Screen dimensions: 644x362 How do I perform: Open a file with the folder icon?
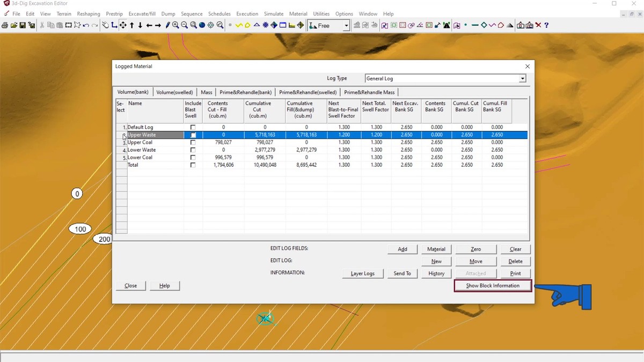13,25
